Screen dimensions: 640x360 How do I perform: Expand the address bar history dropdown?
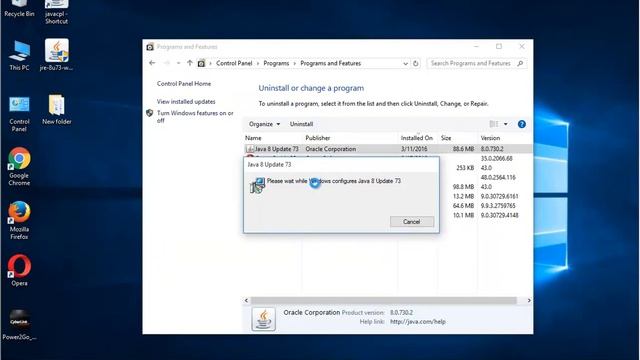pyautogui.click(x=405, y=64)
